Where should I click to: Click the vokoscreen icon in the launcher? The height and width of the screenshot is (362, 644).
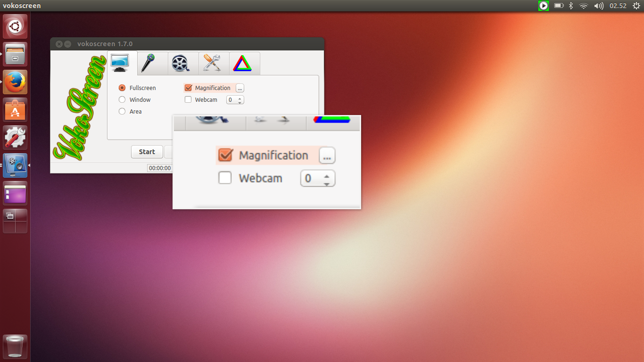pyautogui.click(x=15, y=165)
